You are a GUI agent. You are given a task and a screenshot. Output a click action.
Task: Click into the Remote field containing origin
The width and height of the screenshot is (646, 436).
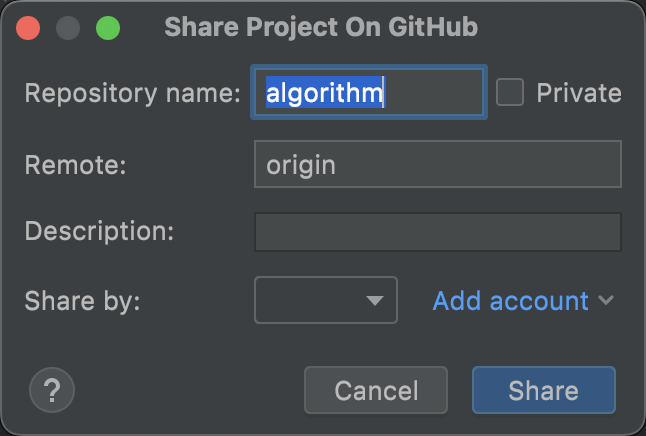(437, 164)
